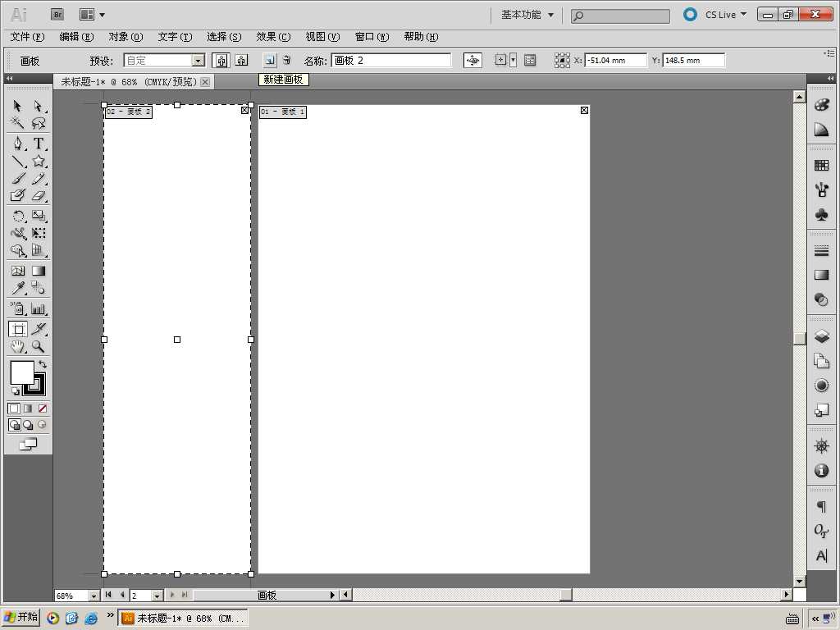Open the Swatches panel icon
840x630 pixels.
click(x=821, y=165)
